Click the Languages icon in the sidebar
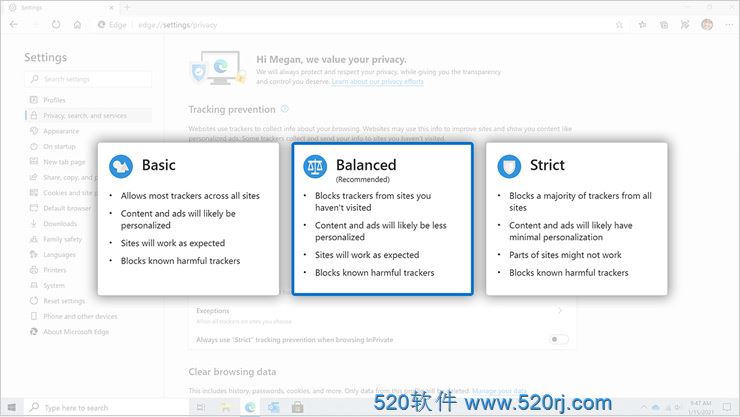Viewport: 740px width, 417px height. pyautogui.click(x=34, y=254)
